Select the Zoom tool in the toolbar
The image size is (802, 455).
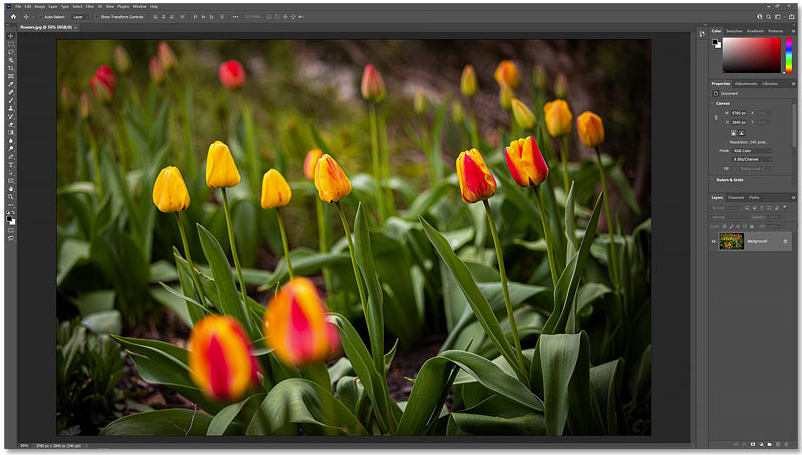pos(11,197)
